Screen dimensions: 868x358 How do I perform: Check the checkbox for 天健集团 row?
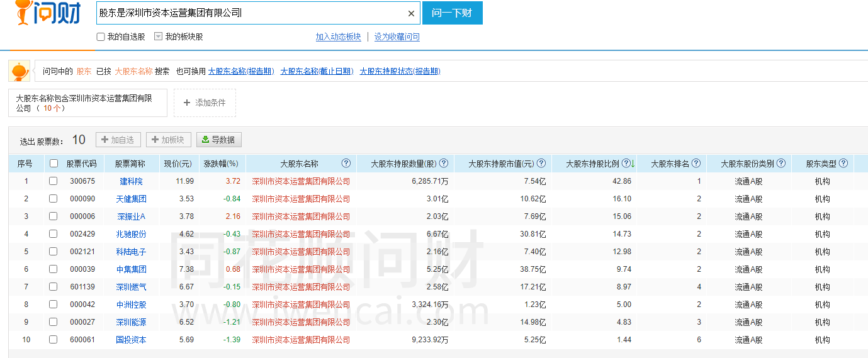(54, 199)
